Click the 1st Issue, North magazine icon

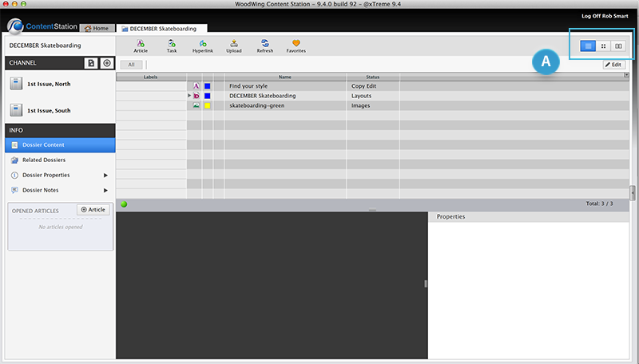[x=16, y=84]
